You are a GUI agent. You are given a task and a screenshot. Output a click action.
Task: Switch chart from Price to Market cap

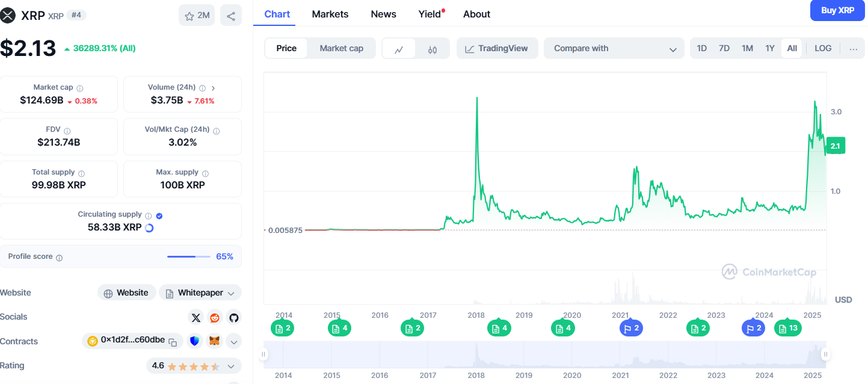[341, 48]
